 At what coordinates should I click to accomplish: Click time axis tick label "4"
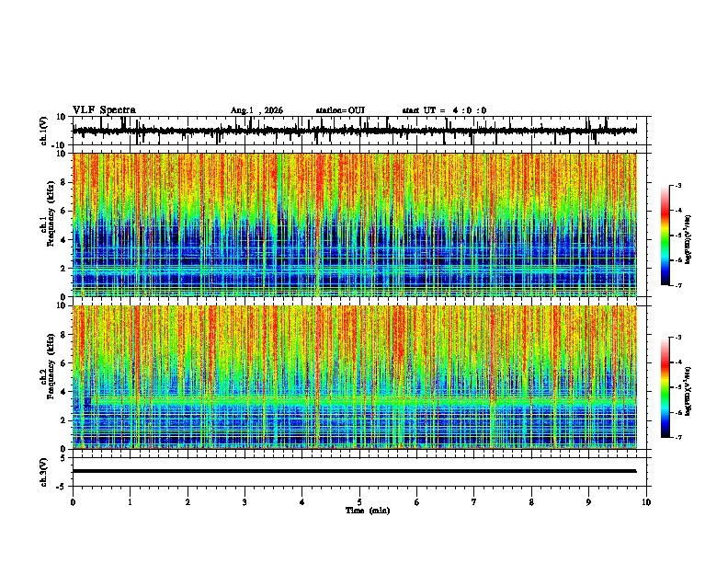302,502
